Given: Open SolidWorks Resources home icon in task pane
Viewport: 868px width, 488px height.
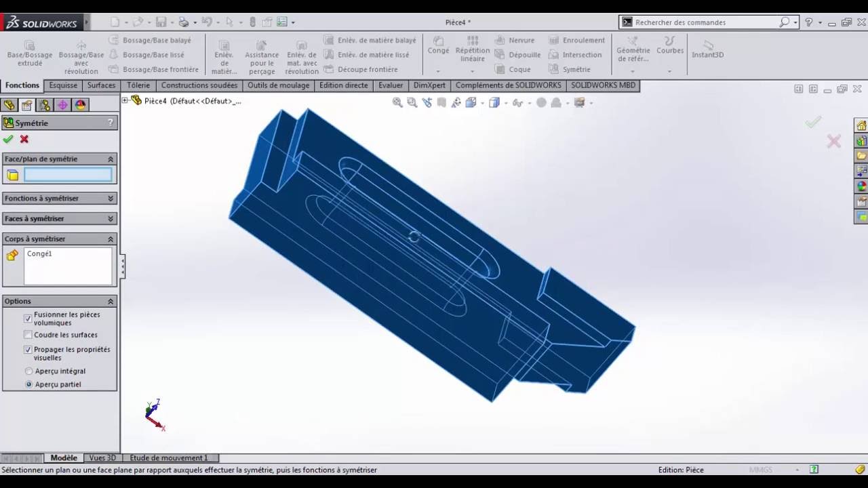Looking at the screenshot, I should [861, 125].
